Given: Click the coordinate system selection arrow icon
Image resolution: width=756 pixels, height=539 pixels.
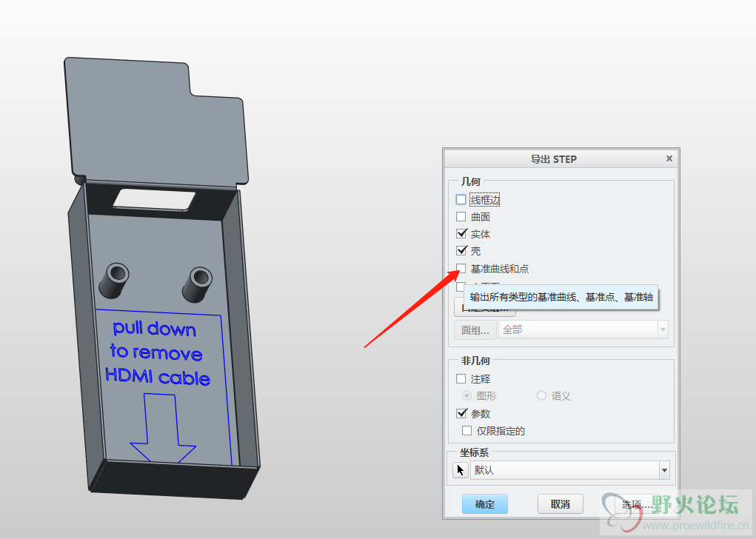Looking at the screenshot, I should click(x=461, y=470).
